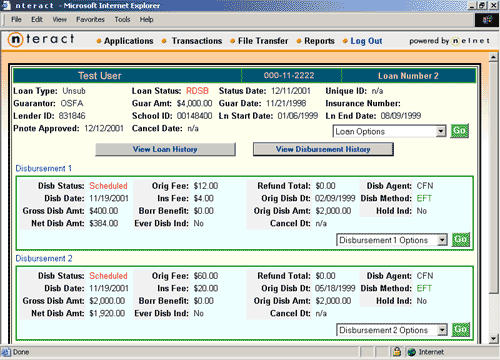Open the Tools menu
Screen dimensions: 500x360
click(x=122, y=20)
